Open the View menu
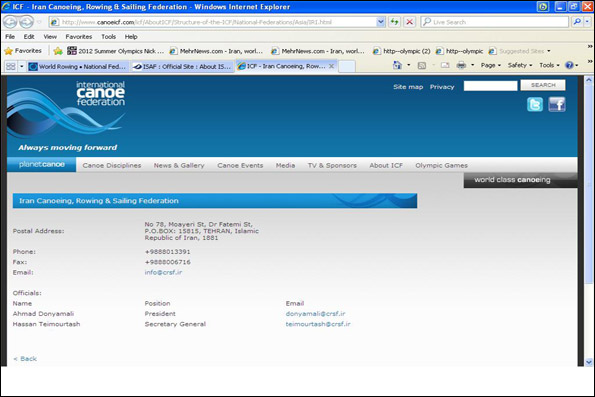 coord(50,36)
